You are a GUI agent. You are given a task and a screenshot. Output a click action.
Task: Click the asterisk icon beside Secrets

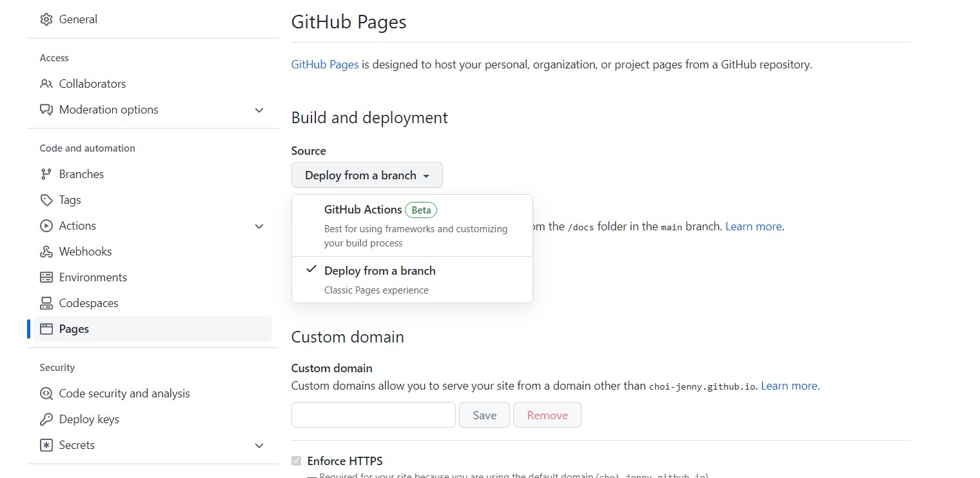[x=46, y=445]
